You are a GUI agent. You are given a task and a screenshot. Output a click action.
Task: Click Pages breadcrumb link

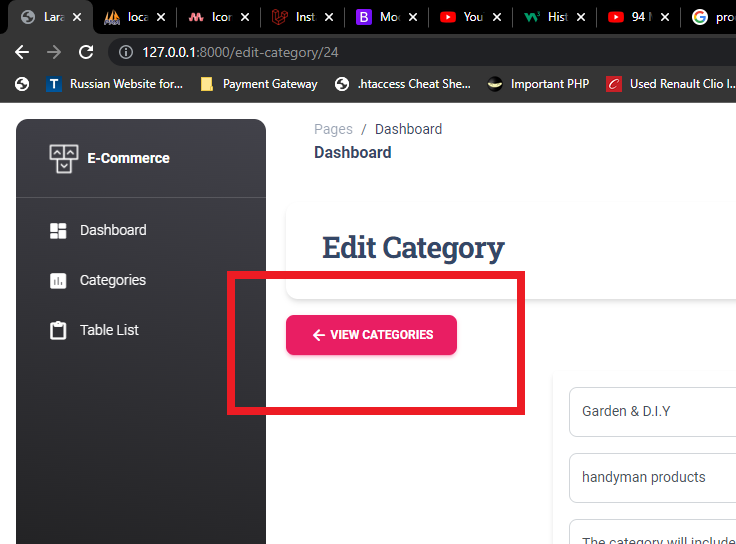tap(333, 129)
